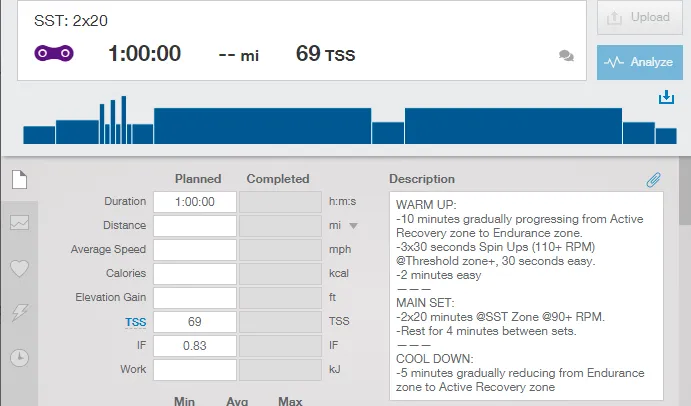691x406 pixels.
Task: Open the heart rate sidebar icon
Action: tap(19, 268)
